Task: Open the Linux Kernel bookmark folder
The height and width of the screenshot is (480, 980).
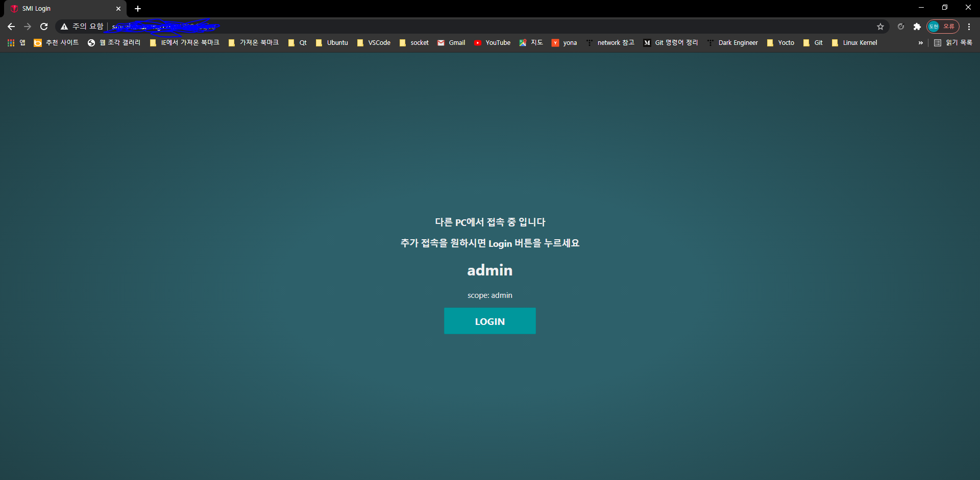Action: (854, 43)
